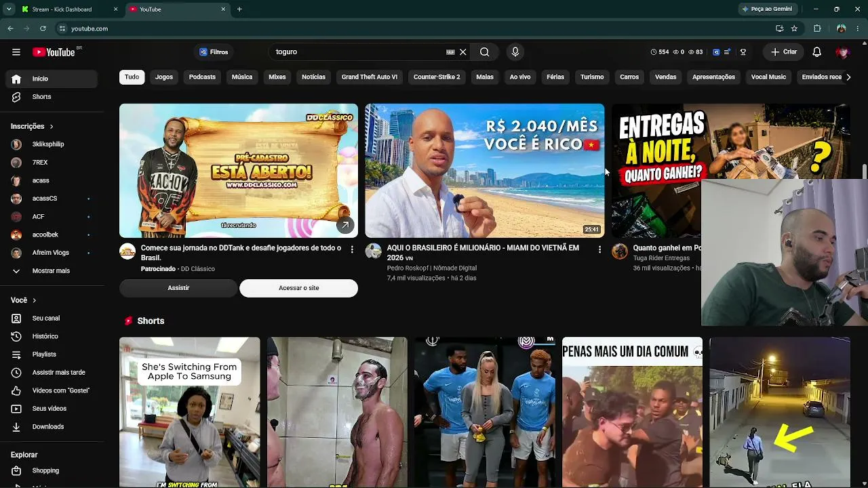The width and height of the screenshot is (868, 488).
Task: Open the on-screen keyboard icon in search box
Action: [x=450, y=52]
